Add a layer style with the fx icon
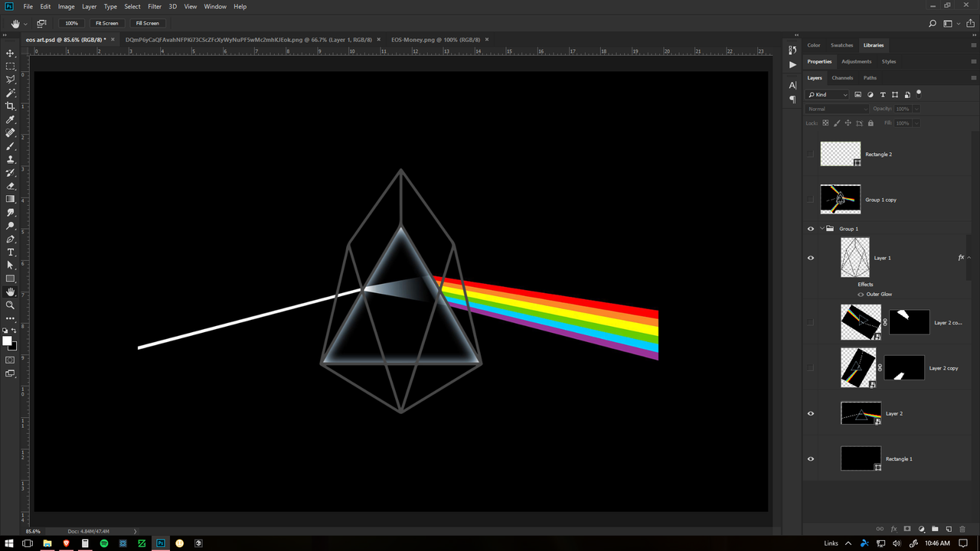The height and width of the screenshot is (551, 980). 894,529
